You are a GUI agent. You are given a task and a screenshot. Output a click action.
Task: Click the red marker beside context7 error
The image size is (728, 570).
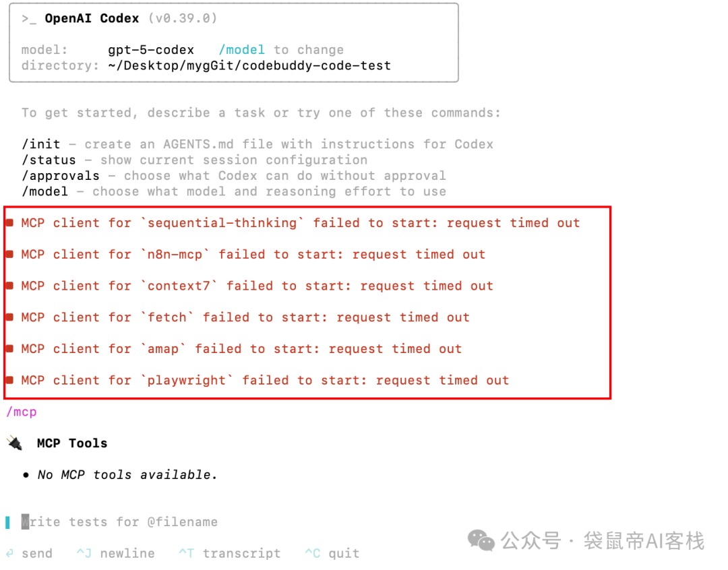pos(9,286)
